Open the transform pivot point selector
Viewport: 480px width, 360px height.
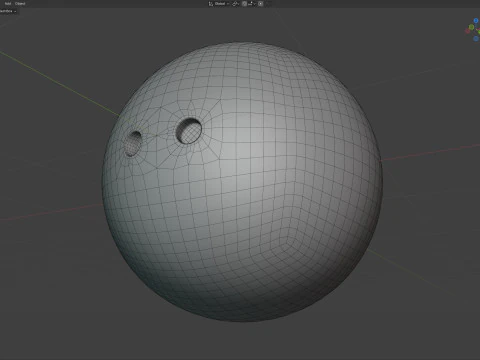[236, 4]
